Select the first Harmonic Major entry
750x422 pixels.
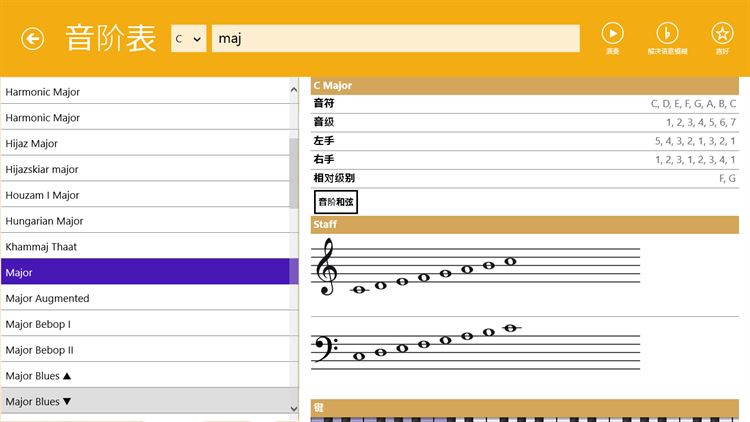(x=145, y=91)
